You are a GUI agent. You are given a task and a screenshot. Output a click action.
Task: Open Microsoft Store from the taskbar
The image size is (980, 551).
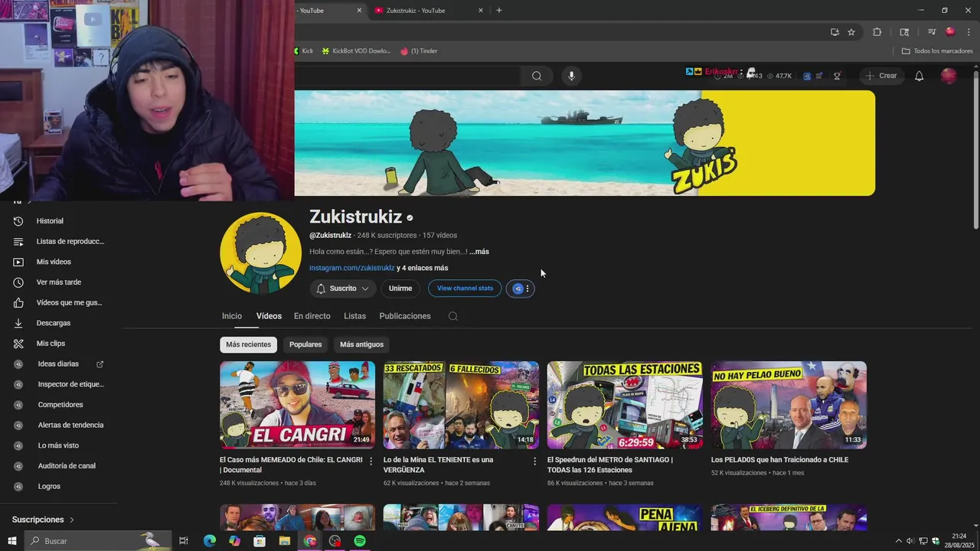260,541
